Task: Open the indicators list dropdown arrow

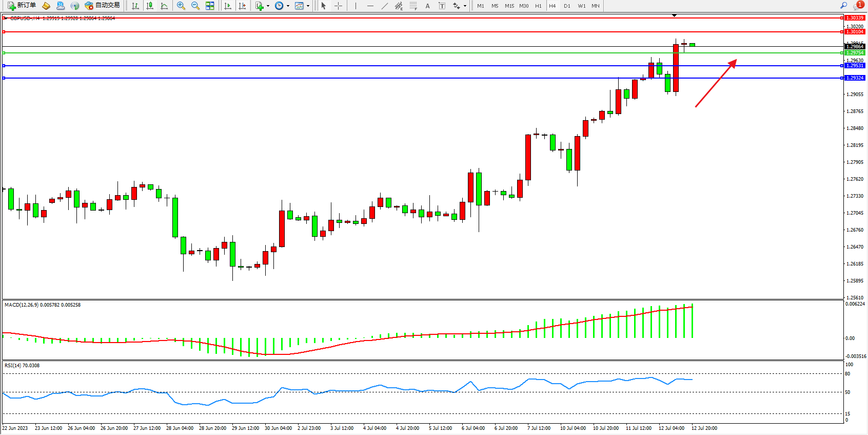Action: tap(268, 6)
